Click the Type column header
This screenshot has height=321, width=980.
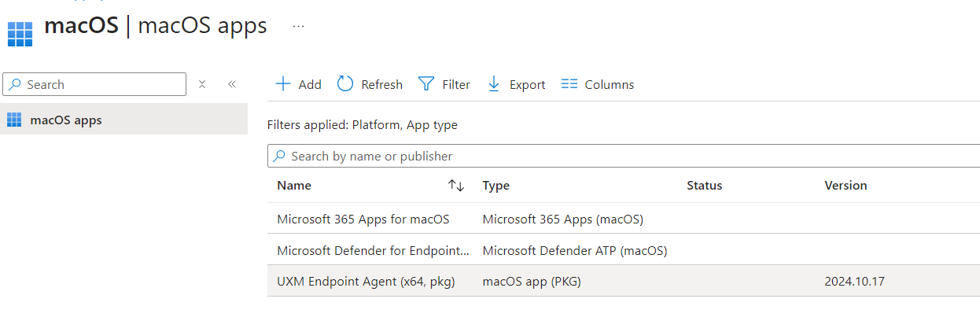tap(496, 186)
